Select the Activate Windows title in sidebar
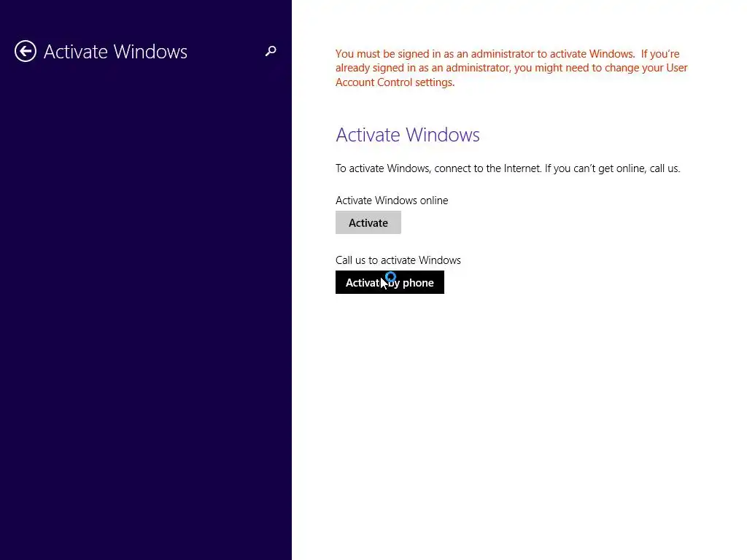This screenshot has height=560, width=747. [115, 52]
